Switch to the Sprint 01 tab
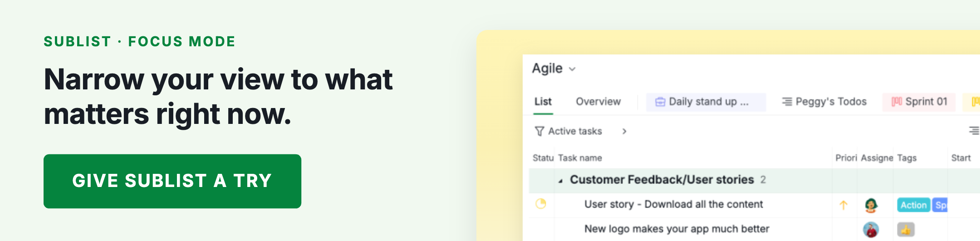 pyautogui.click(x=919, y=102)
